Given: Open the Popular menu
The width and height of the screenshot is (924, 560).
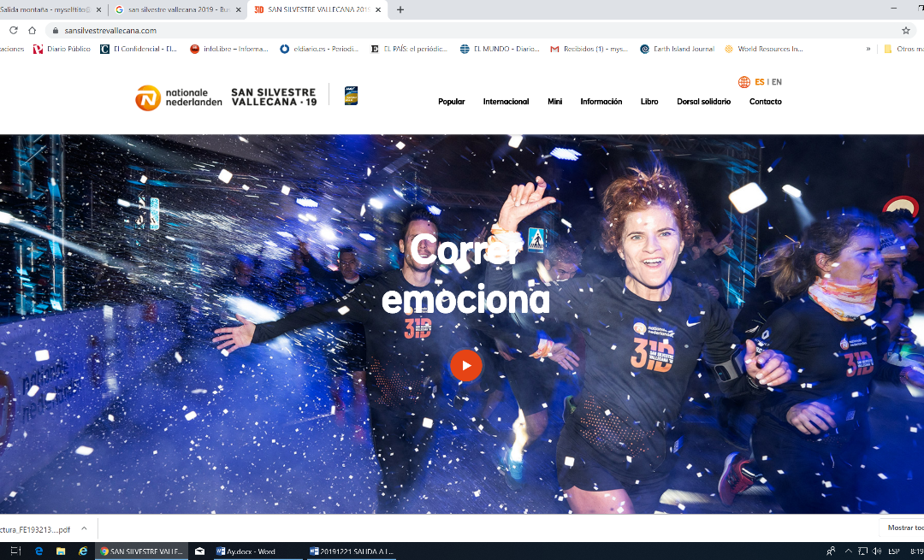Looking at the screenshot, I should click(x=452, y=102).
